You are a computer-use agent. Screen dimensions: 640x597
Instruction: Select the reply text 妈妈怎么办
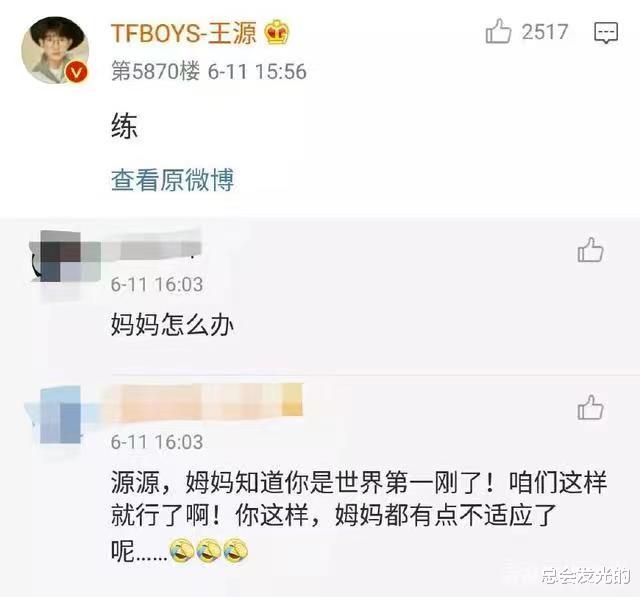(x=172, y=326)
